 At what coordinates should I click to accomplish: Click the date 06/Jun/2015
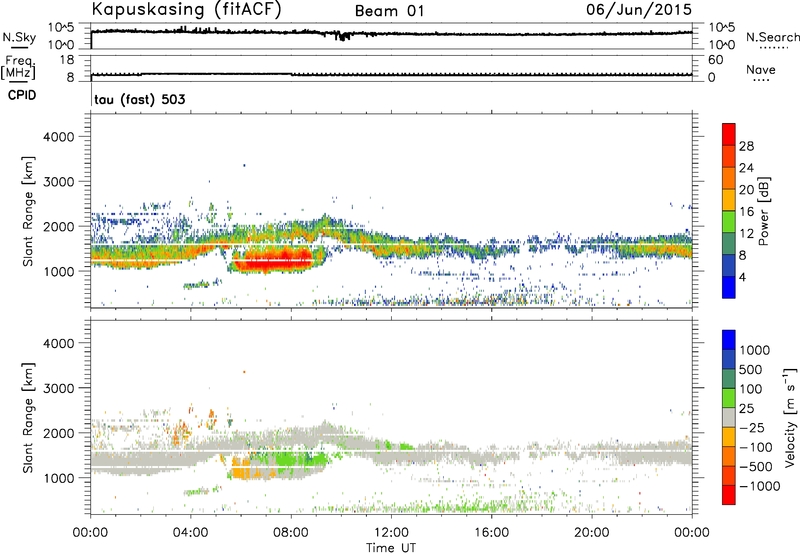639,10
